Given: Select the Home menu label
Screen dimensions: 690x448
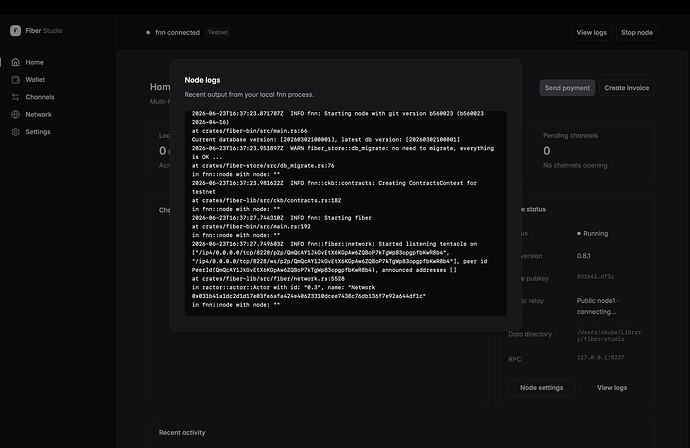Looking at the screenshot, I should coord(34,62).
